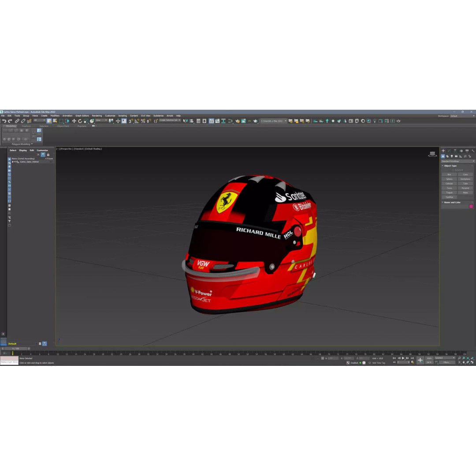This screenshot has width=476, height=476.
Task: Activate the Select and Rotate tool
Action: click(80, 121)
